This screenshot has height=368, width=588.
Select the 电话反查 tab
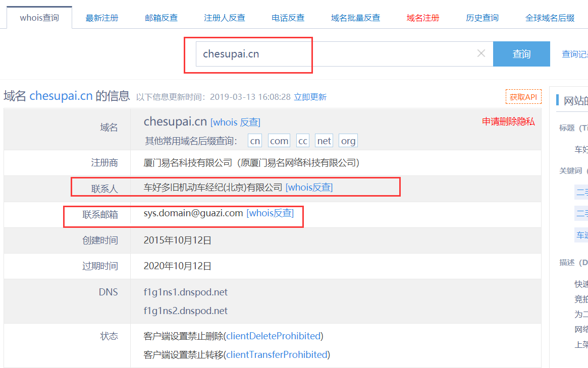pyautogui.click(x=288, y=18)
